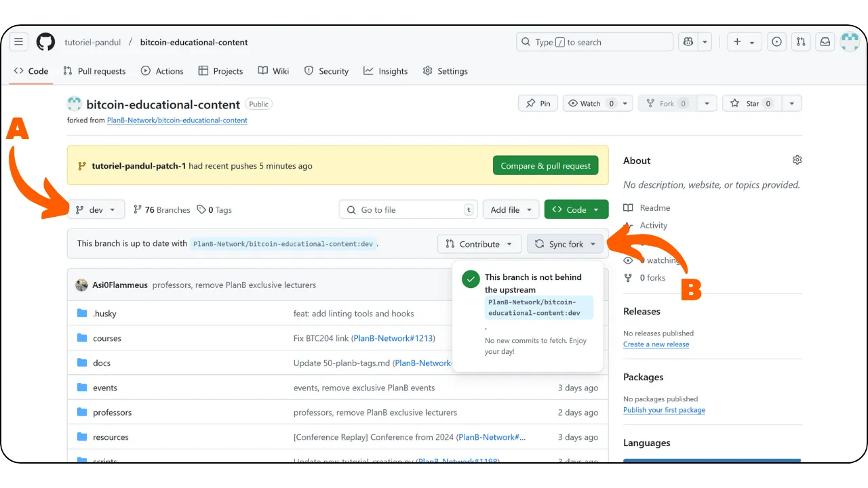This screenshot has height=488, width=868.
Task: View the 0 Tags link
Action: coord(214,210)
